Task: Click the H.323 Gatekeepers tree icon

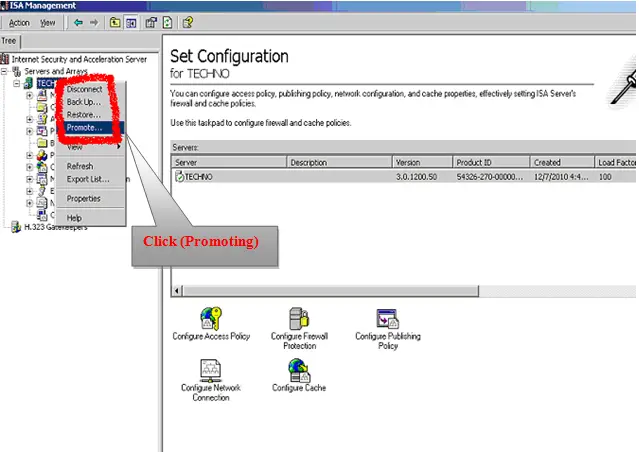Action: [x=16, y=227]
